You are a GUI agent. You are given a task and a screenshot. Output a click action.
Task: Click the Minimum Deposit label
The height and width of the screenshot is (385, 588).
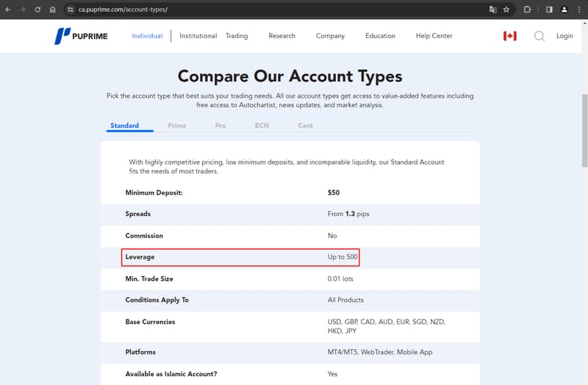(154, 192)
